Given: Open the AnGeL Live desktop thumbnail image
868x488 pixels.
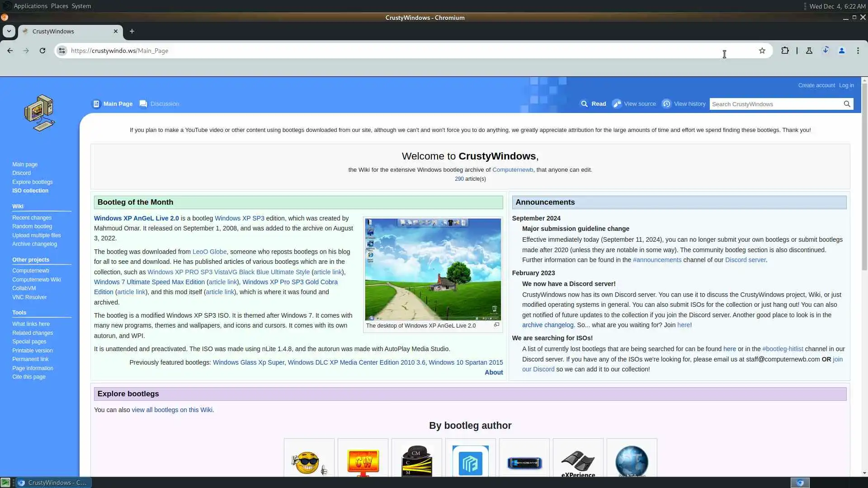Looking at the screenshot, I should pos(433,269).
